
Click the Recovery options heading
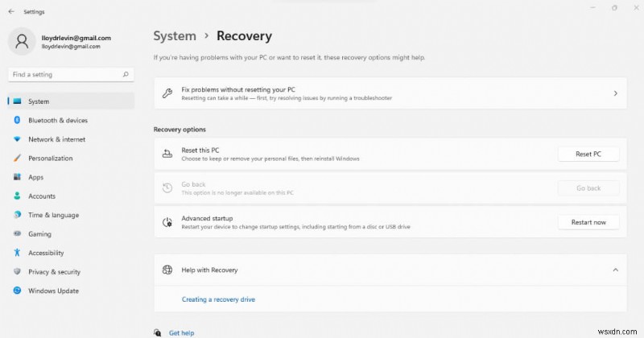coord(180,130)
